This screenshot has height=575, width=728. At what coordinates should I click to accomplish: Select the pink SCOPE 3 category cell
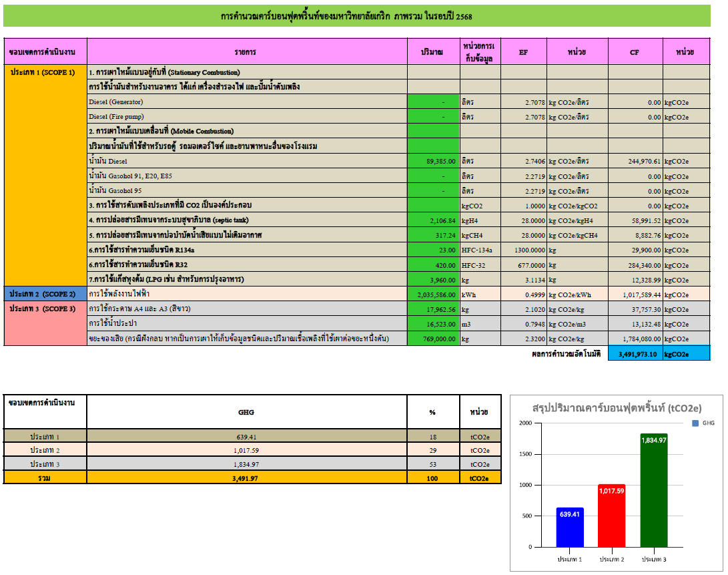[x=45, y=323]
